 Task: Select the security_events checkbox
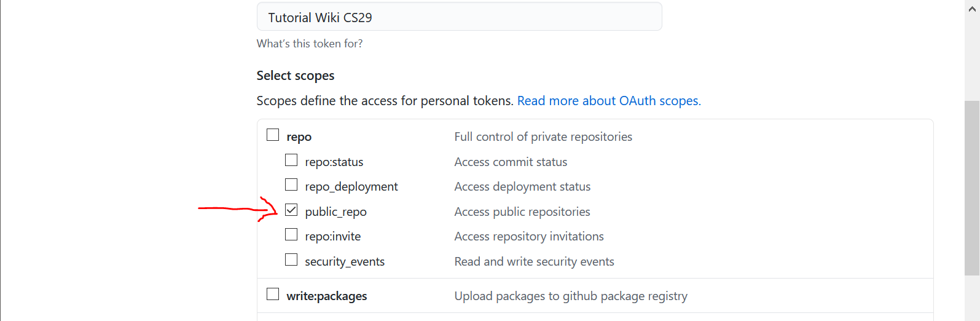pos(291,260)
